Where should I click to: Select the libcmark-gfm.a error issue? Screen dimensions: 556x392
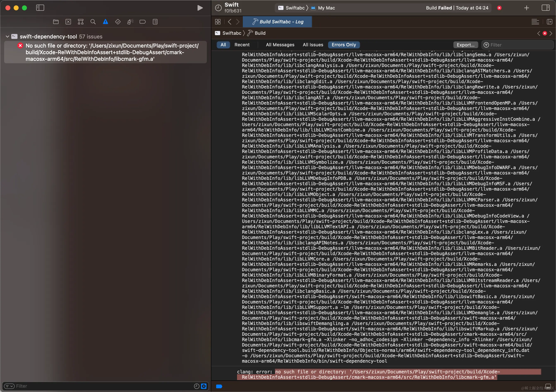(x=105, y=52)
